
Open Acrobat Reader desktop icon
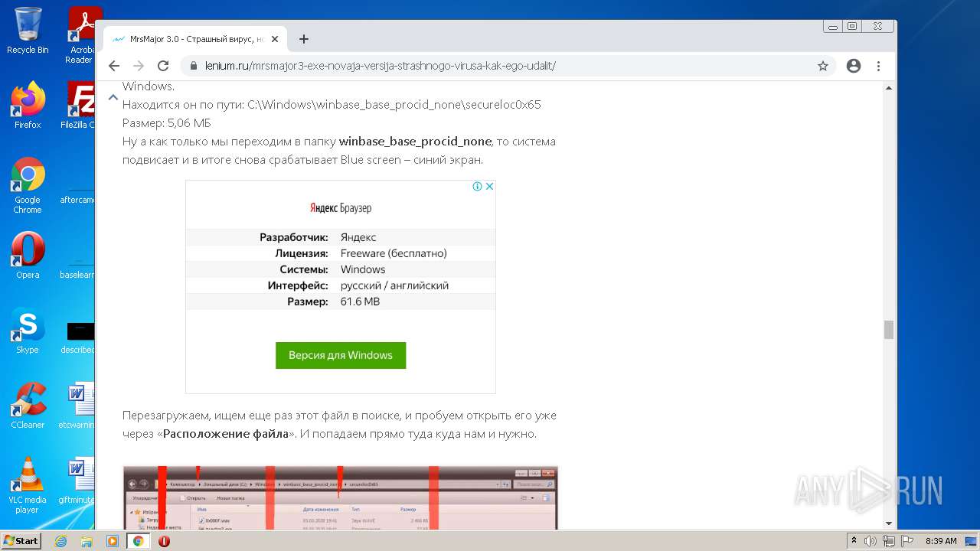pyautogui.click(x=80, y=35)
